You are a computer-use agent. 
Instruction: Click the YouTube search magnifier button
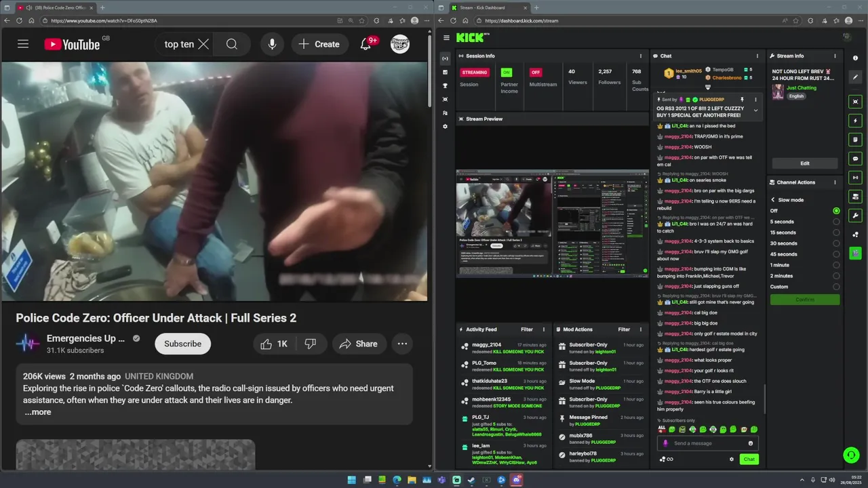[232, 44]
